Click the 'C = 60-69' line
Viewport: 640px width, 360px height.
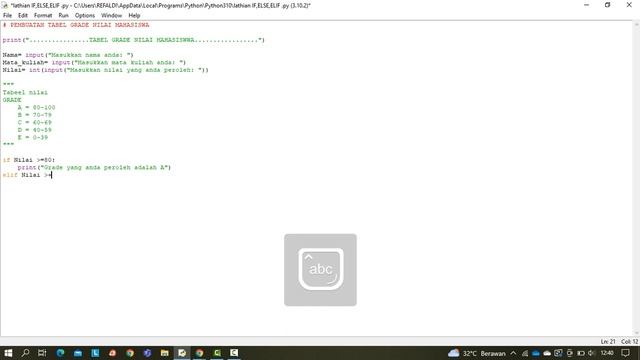pyautogui.click(x=35, y=122)
